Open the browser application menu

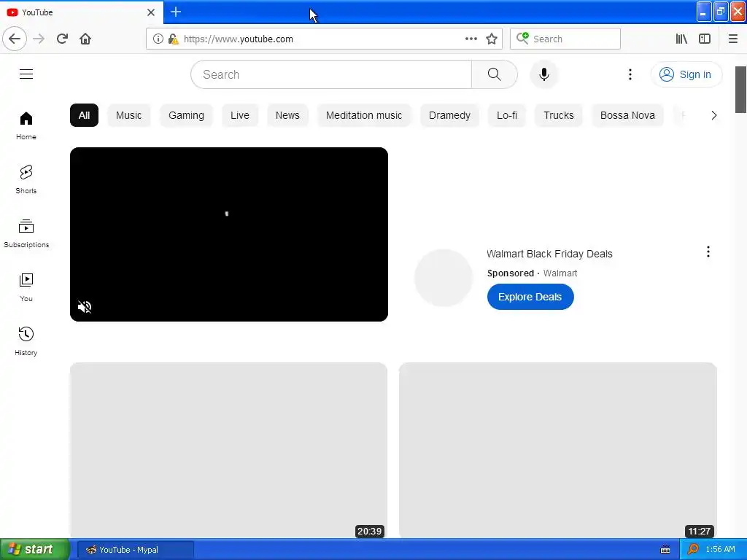(x=732, y=39)
